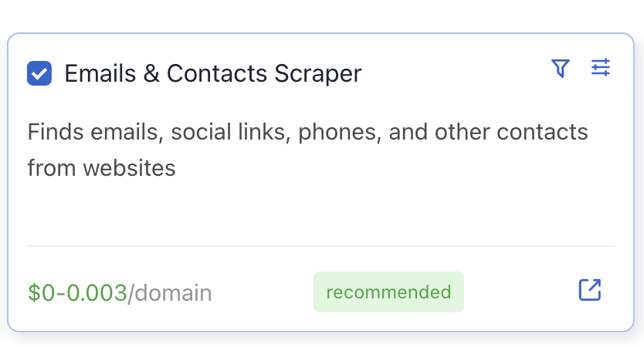This screenshot has width=644, height=347.
Task: Click the "/domain" pricing unit label
Action: coord(170,293)
